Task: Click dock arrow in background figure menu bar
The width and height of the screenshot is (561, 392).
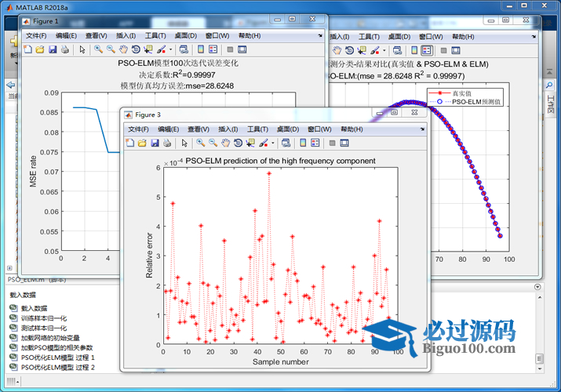Action: click(534, 37)
